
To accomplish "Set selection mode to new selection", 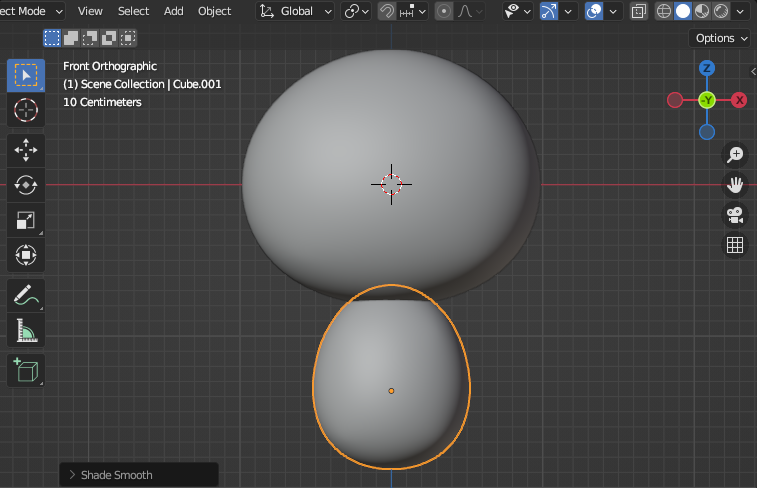I will (52, 38).
